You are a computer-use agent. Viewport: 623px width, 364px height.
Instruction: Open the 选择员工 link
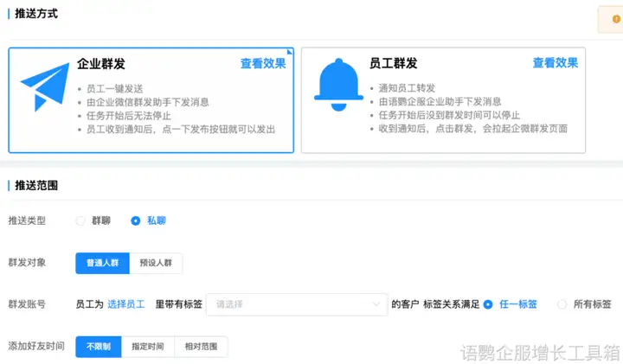coord(125,304)
